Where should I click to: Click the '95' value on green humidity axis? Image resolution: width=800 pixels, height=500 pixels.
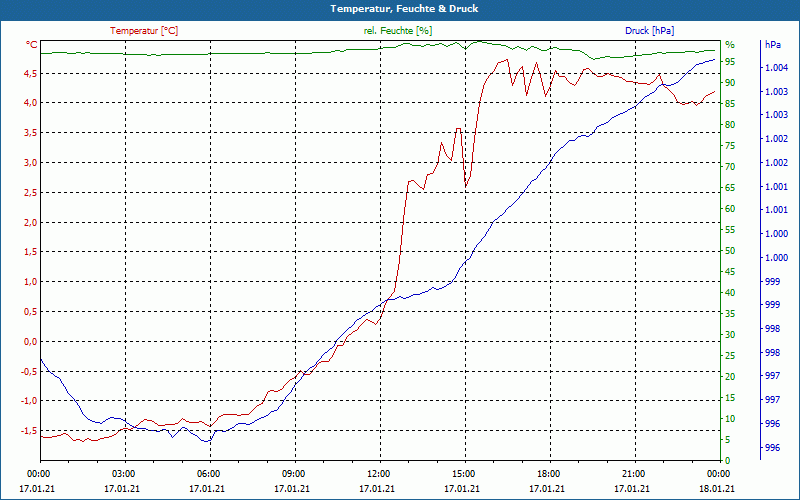pyautogui.click(x=730, y=62)
